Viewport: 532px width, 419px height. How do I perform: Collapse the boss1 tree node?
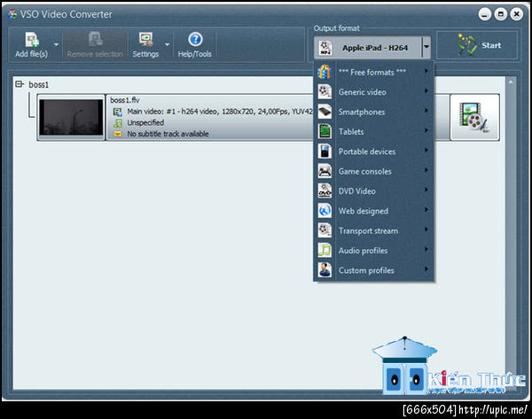click(x=19, y=84)
